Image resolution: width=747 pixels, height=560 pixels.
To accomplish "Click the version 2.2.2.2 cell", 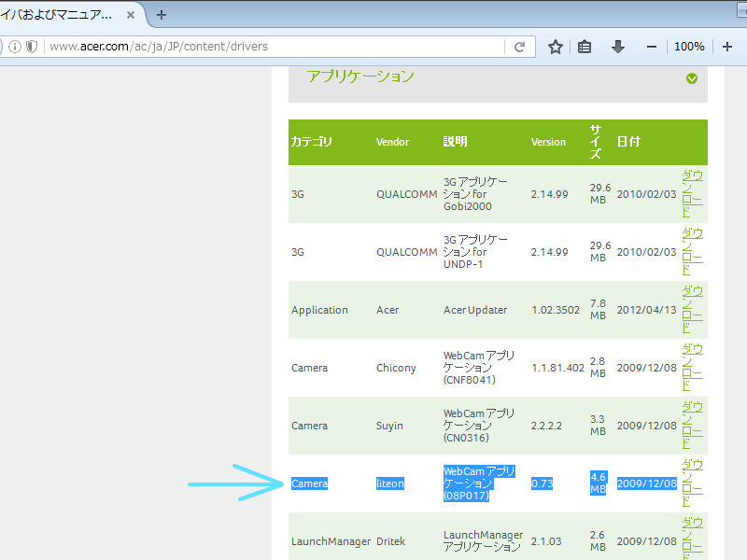I will coord(546,426).
